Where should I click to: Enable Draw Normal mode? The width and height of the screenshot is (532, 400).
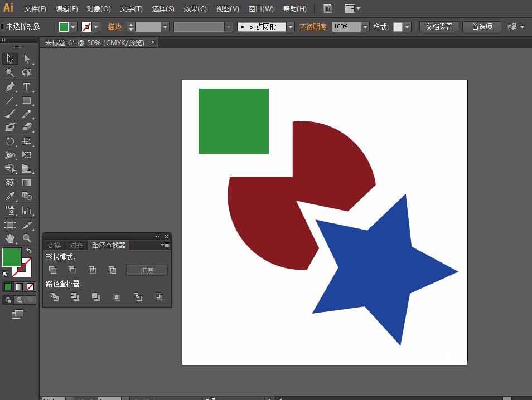pos(8,300)
